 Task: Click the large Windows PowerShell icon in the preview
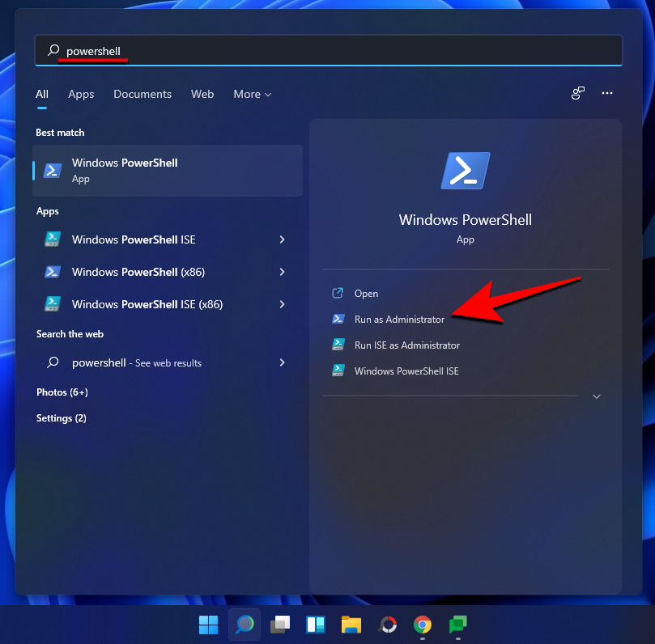click(465, 172)
